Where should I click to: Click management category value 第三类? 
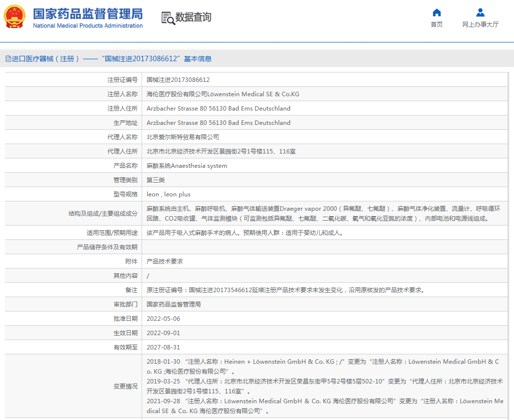point(156,180)
